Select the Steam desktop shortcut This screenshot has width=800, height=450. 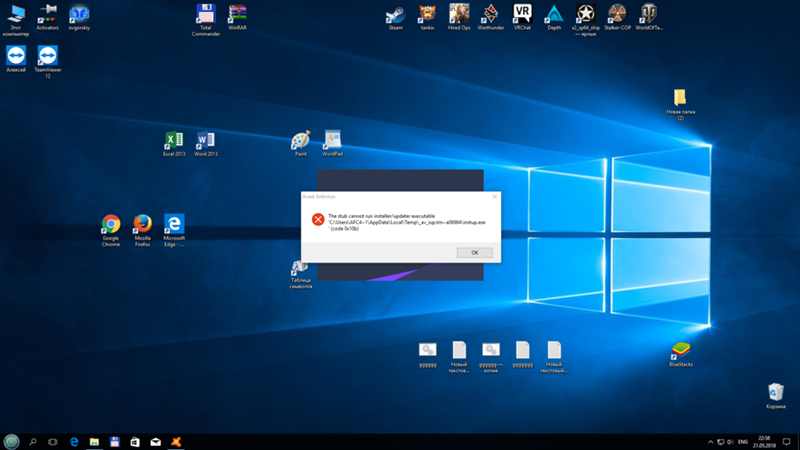pyautogui.click(x=395, y=17)
